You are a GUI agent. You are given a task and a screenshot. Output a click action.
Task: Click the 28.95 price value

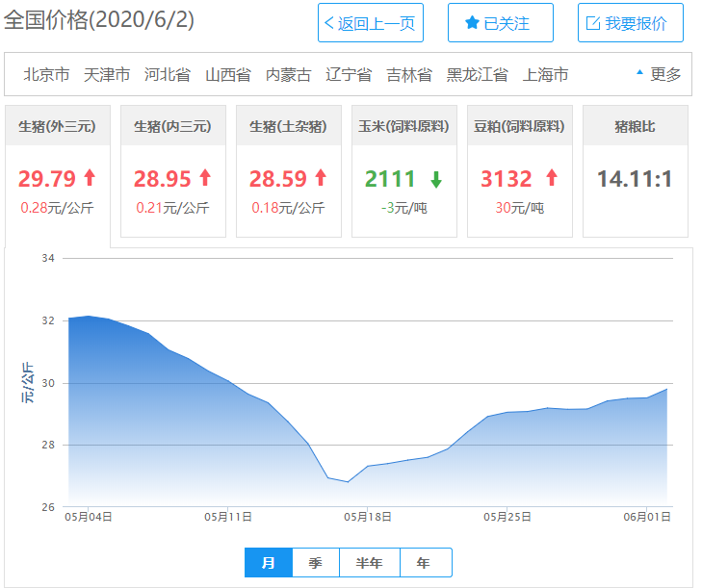pyautogui.click(x=163, y=179)
